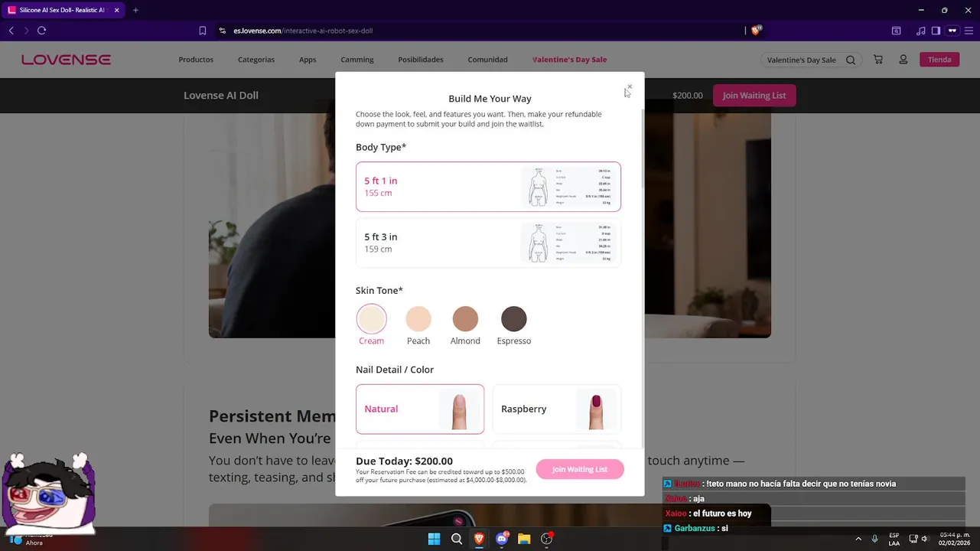
Task: Select the 5 ft 3 in body type
Action: (488, 243)
